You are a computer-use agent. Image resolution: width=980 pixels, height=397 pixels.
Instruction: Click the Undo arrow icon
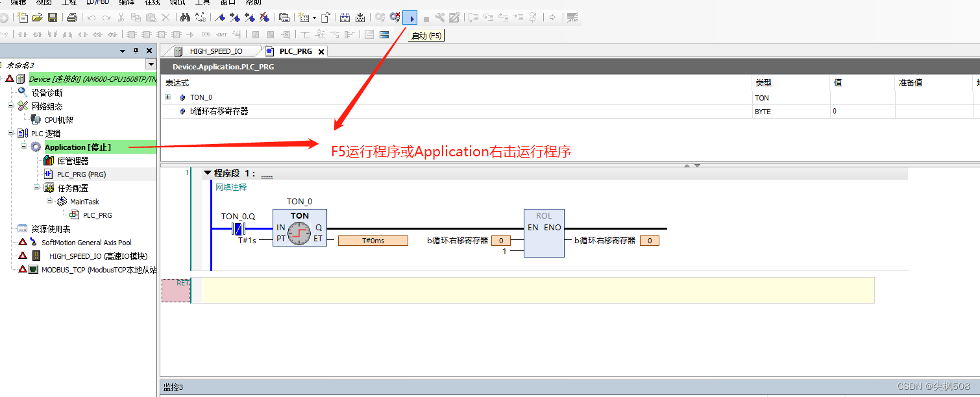pos(92,18)
